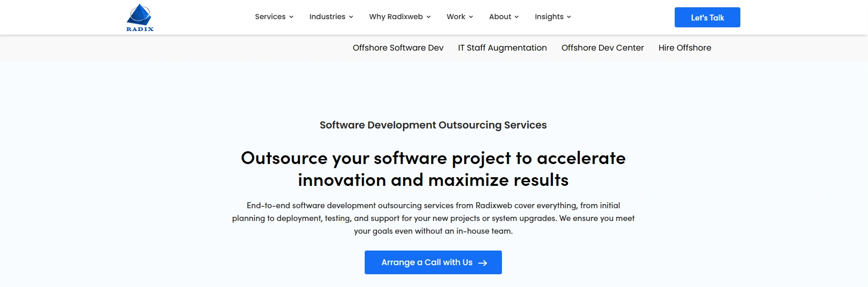868x287 pixels.
Task: Click the Software Development Outsourcing Services subtitle
Action: [x=433, y=125]
